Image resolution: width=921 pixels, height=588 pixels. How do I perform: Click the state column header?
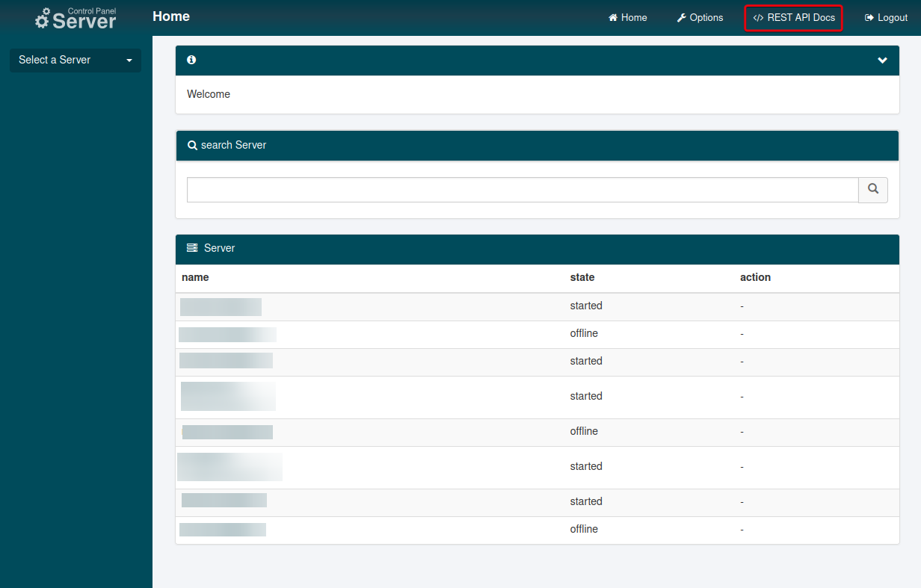582,277
